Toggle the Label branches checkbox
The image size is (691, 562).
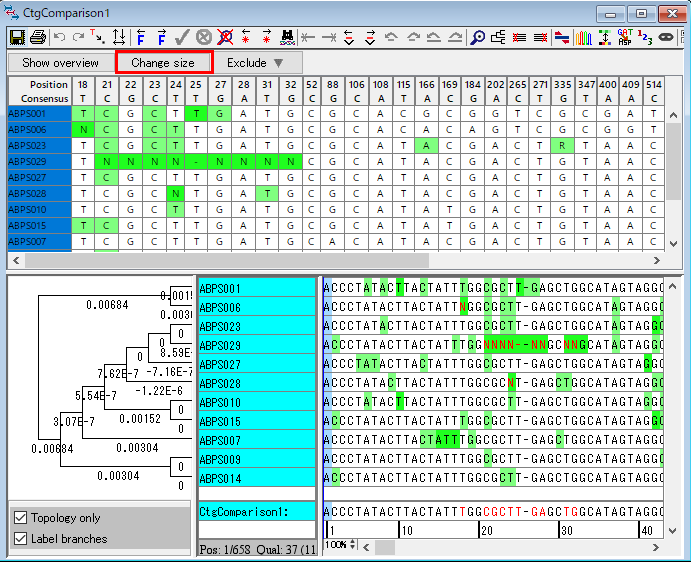(x=20, y=539)
